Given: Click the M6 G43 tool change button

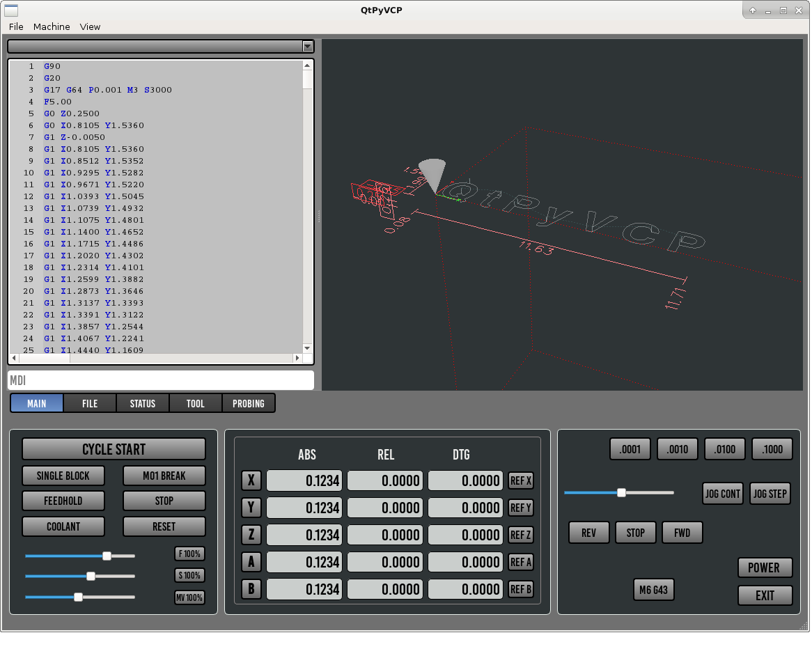Looking at the screenshot, I should (x=653, y=590).
